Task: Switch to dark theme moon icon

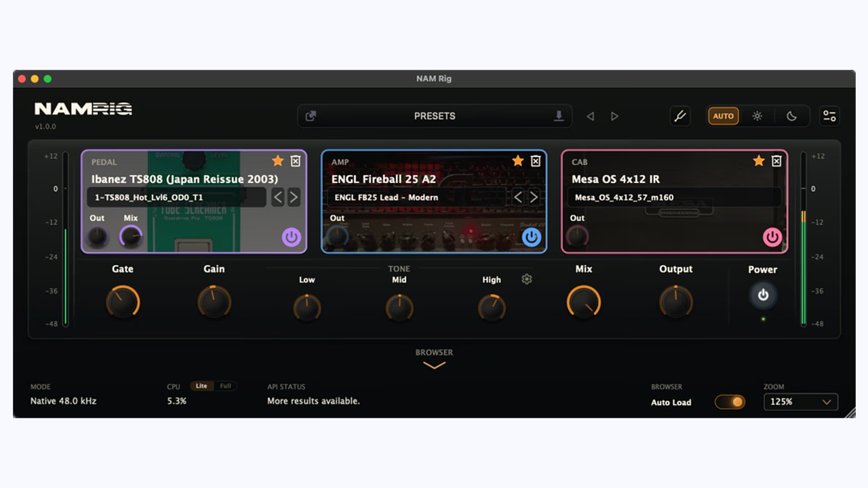Action: 791,116
